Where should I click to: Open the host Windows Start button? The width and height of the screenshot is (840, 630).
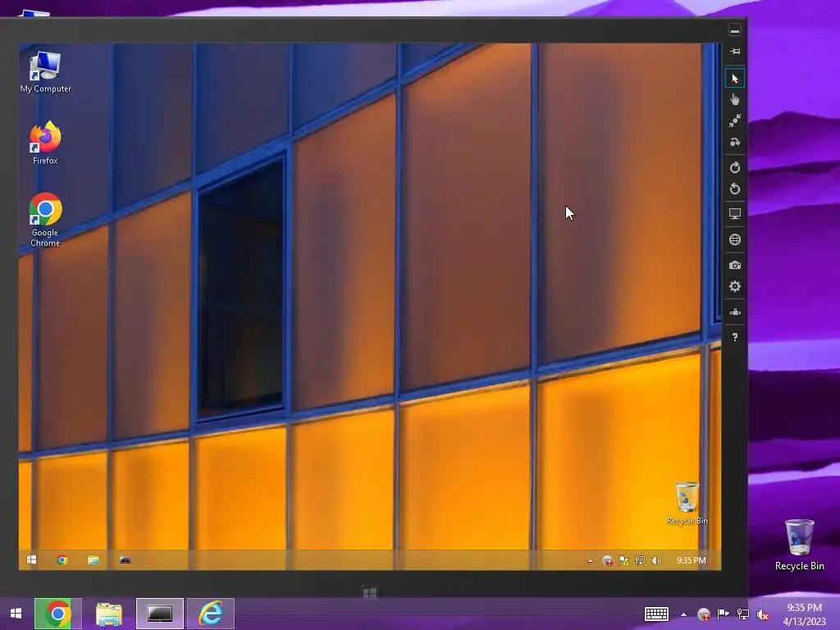pyautogui.click(x=16, y=614)
